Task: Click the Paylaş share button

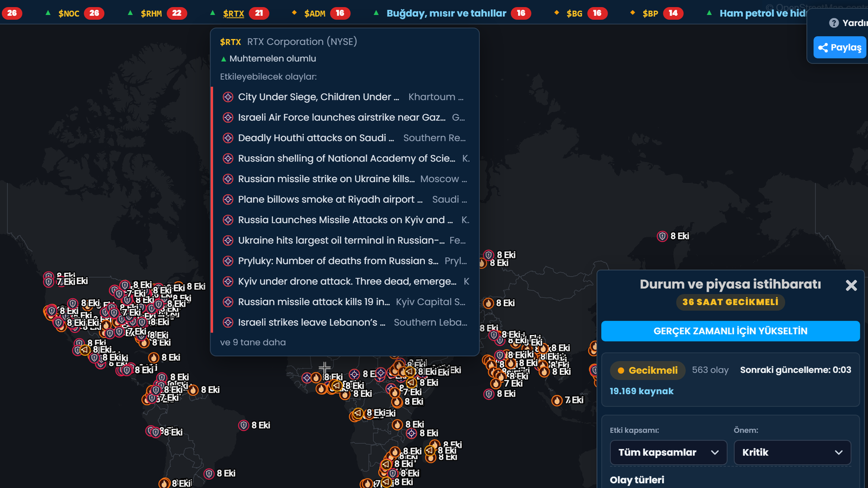Action: coord(840,47)
